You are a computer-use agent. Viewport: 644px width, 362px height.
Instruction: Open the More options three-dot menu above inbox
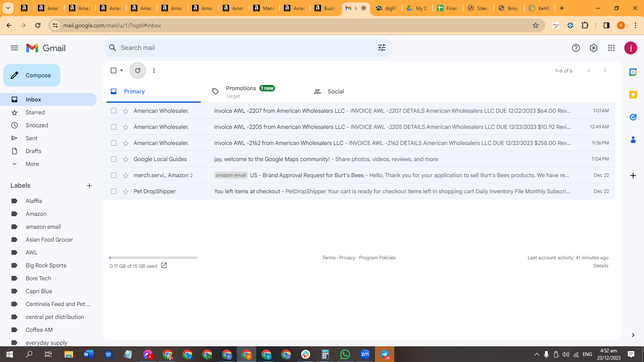154,70
